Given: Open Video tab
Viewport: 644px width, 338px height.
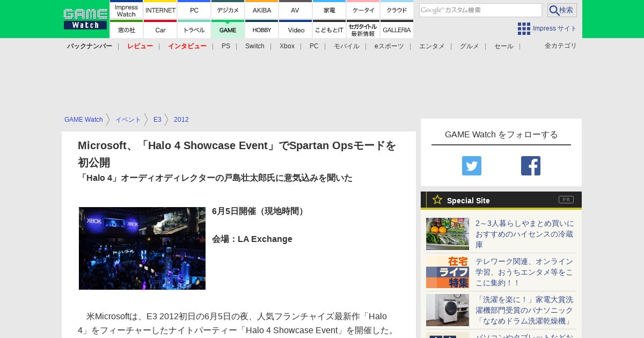Looking at the screenshot, I should (295, 29).
